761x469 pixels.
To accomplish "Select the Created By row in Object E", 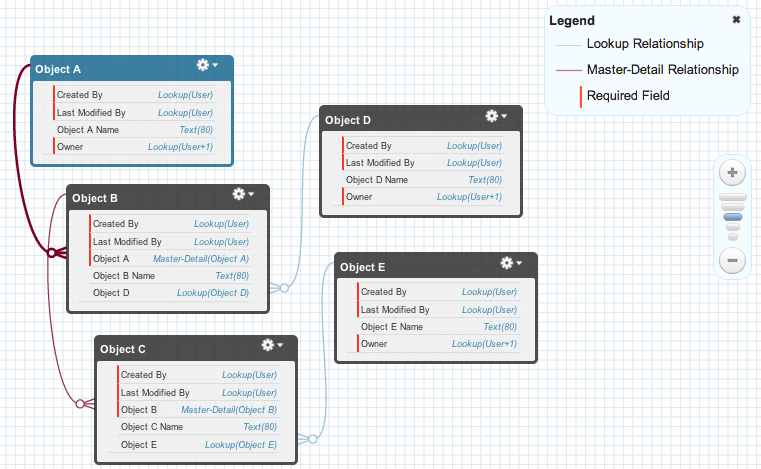I will [438, 292].
